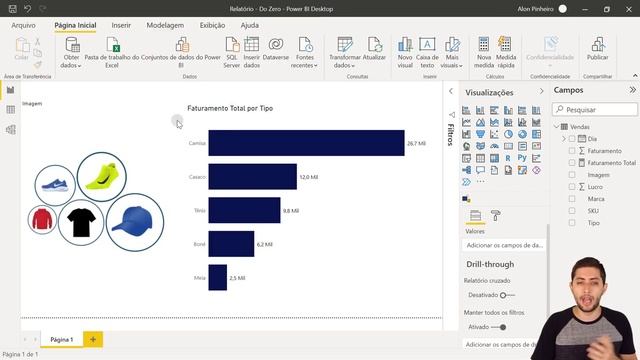Select the funnel chart visual
Image resolution: width=640 pixels, height=360 pixels.
click(480, 134)
